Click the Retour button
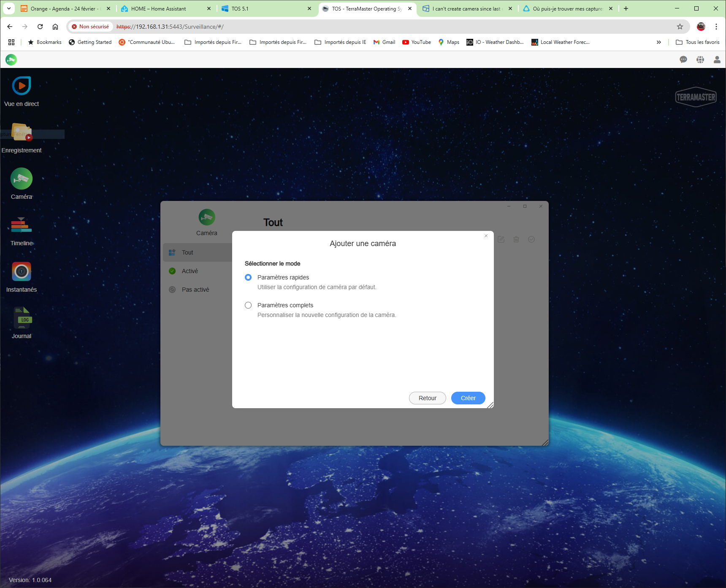726x588 pixels. tap(428, 398)
